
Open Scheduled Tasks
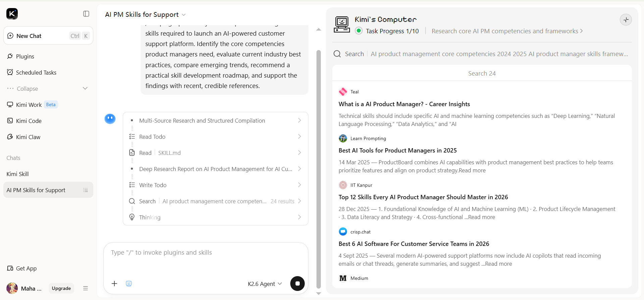48,73
